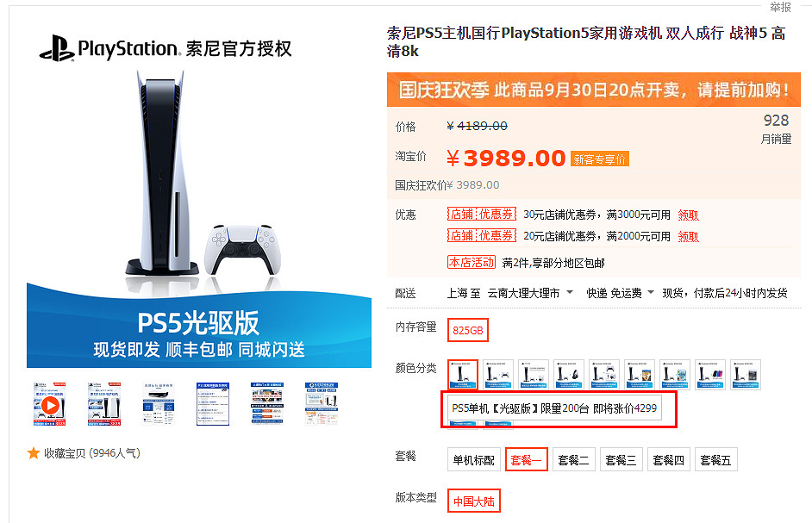This screenshot has height=523, width=812.
Task: Click the orange star favorite icon
Action: (x=34, y=453)
